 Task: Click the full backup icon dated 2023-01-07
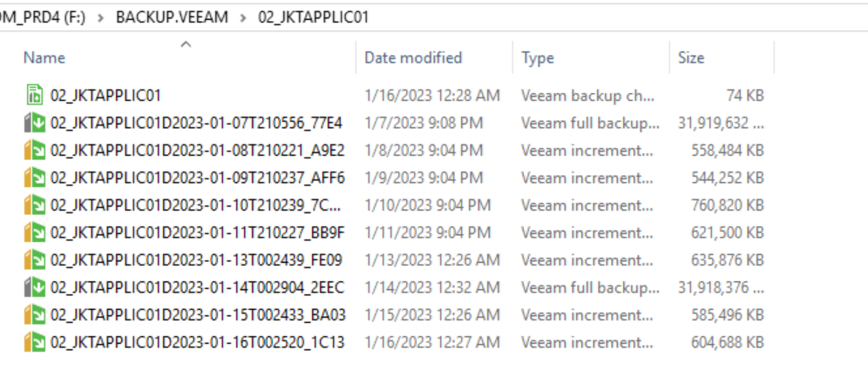click(34, 123)
